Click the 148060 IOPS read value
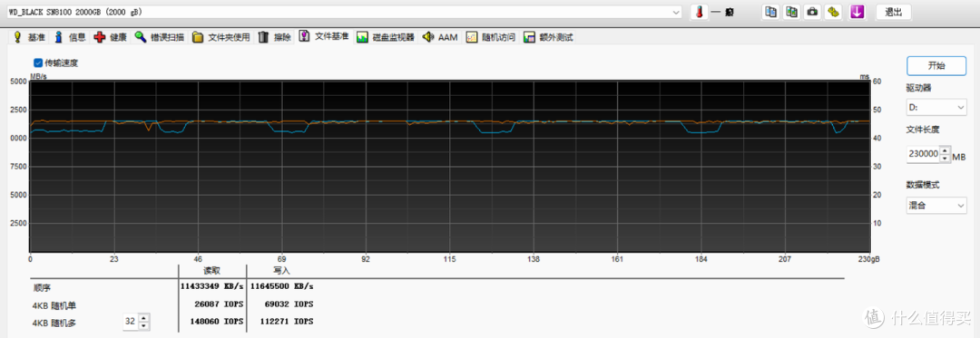 218,322
